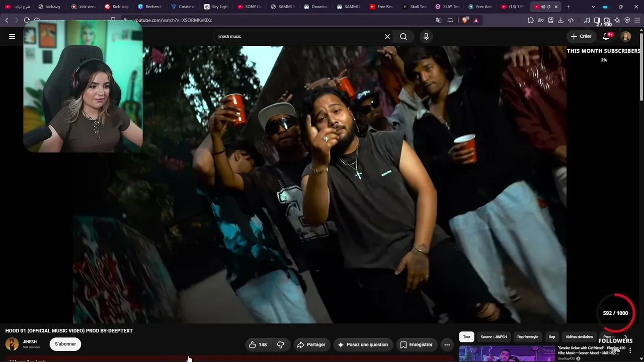Dislike the HOOD 01 video

tap(281, 344)
